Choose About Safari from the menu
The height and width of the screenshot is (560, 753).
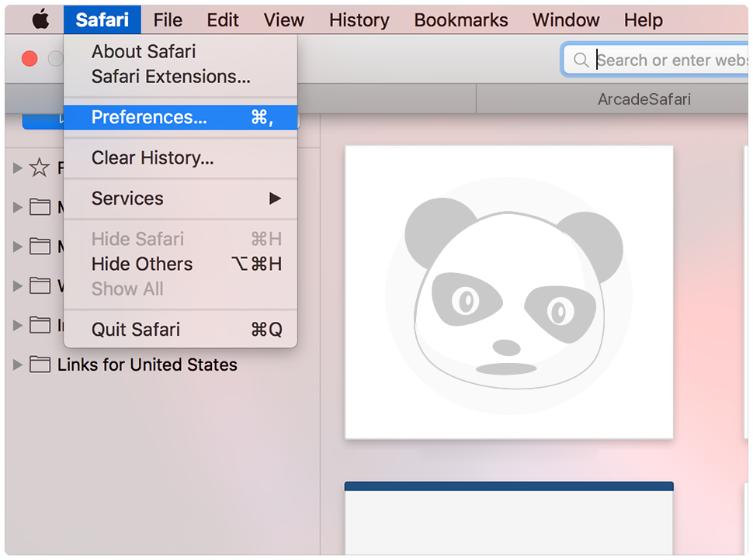click(181, 51)
